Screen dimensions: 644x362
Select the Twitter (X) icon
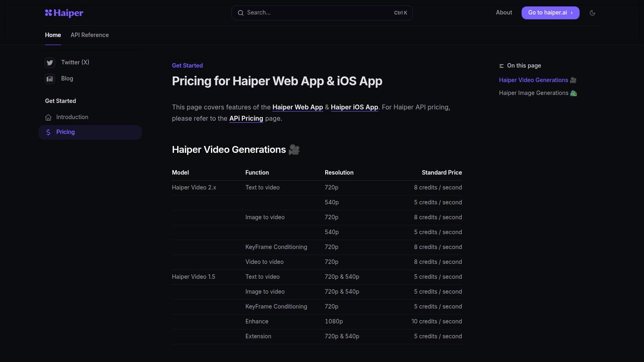(50, 62)
